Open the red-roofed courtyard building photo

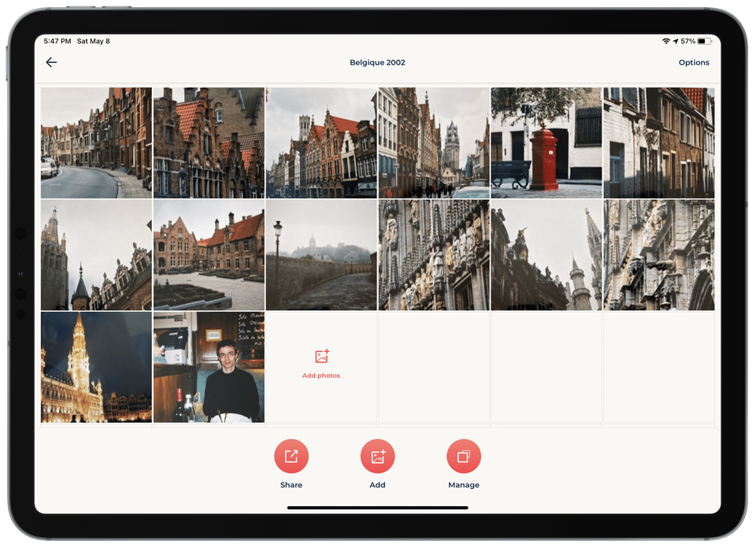pos(209,254)
